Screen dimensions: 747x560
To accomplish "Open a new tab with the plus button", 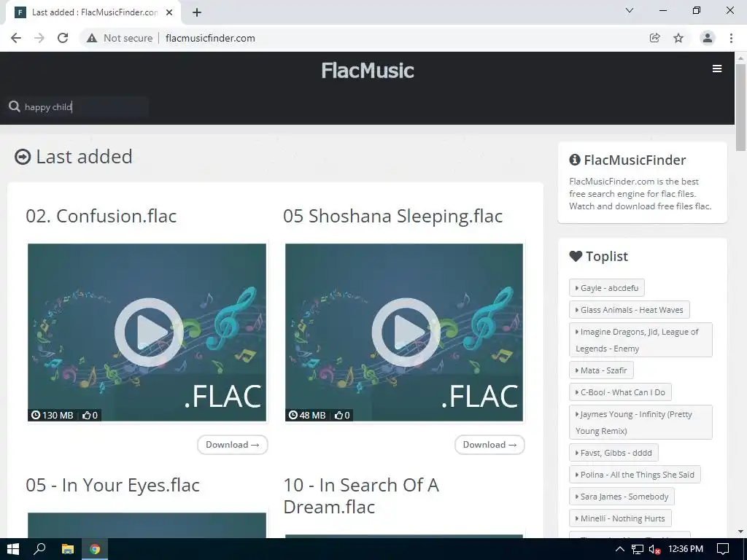I will (197, 12).
